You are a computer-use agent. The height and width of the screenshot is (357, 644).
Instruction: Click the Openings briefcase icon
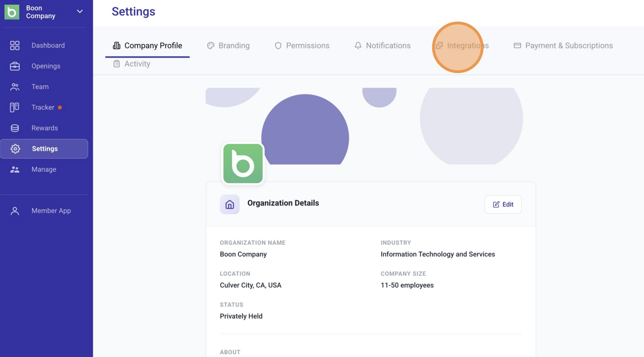click(15, 66)
